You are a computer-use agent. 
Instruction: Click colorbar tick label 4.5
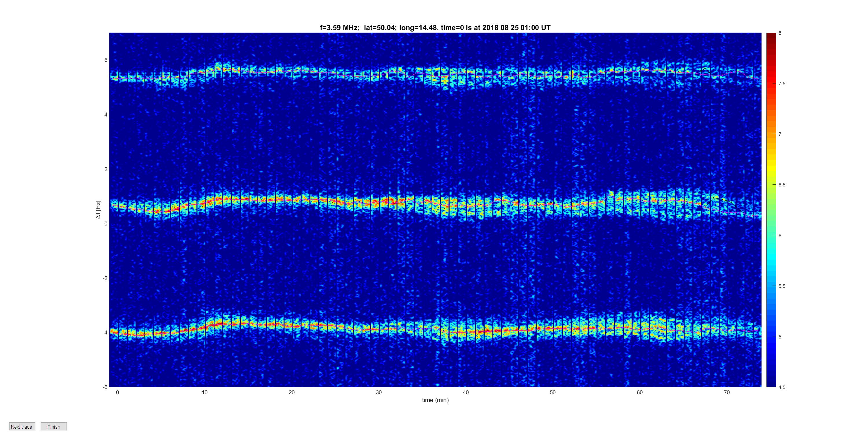pyautogui.click(x=782, y=387)
